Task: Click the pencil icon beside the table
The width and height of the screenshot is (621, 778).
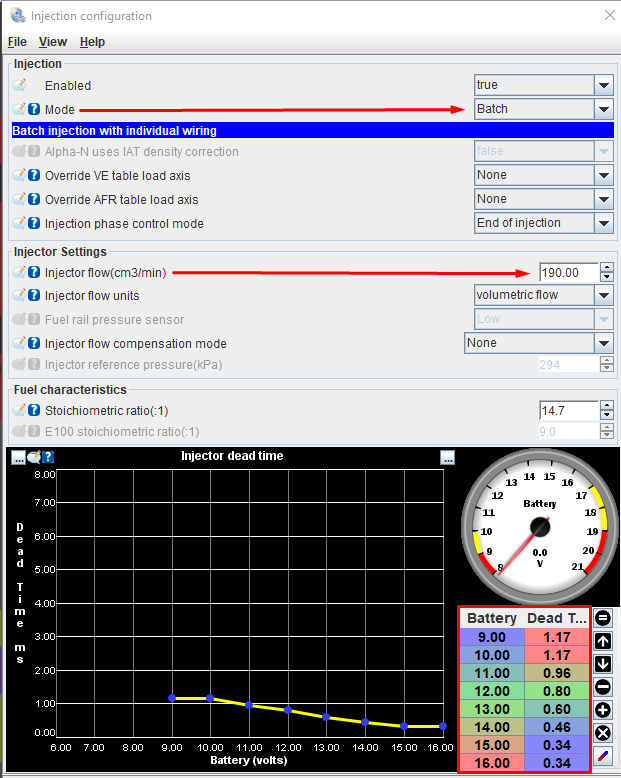Action: (x=603, y=756)
